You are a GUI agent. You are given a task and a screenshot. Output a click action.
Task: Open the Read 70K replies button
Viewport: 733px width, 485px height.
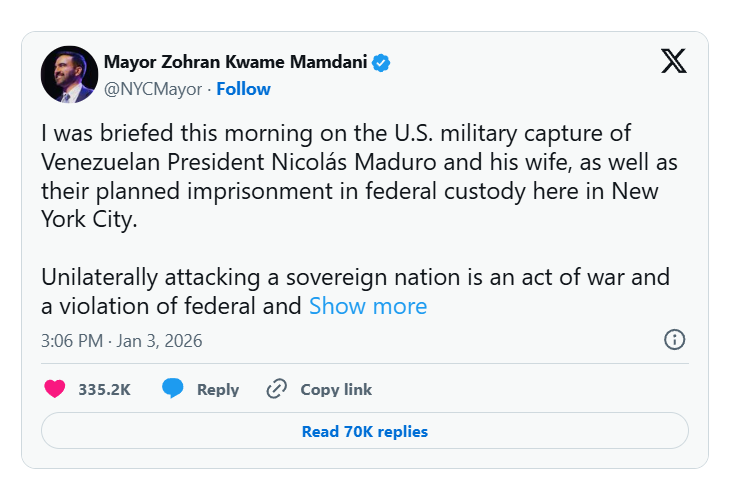coord(364,432)
